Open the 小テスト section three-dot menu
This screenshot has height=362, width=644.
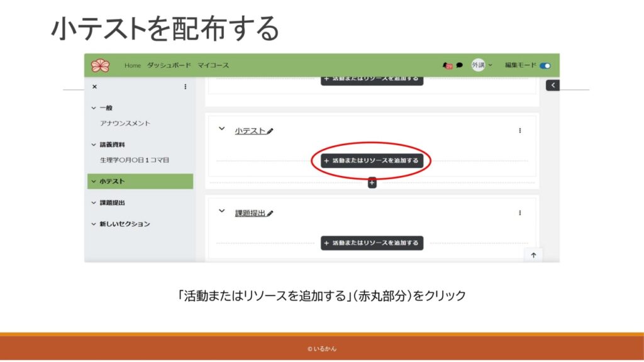point(519,131)
